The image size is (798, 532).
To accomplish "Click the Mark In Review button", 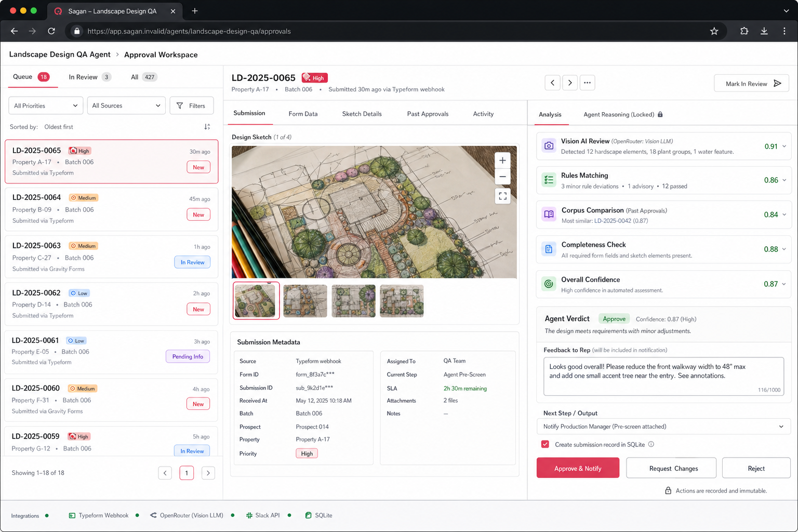I will click(x=752, y=83).
